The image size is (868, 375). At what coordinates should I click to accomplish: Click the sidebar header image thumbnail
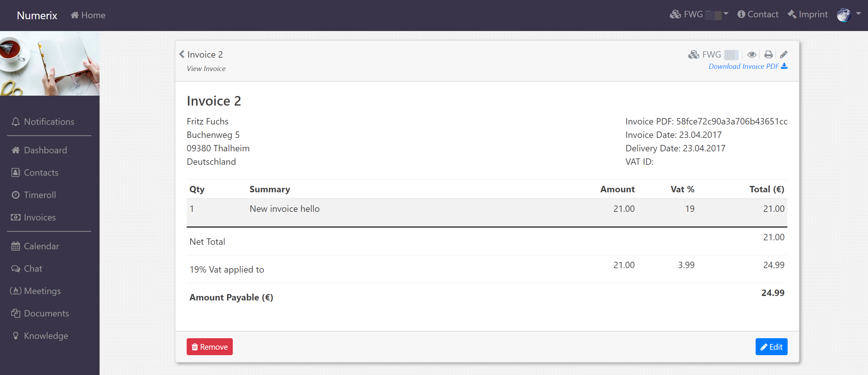coord(50,64)
